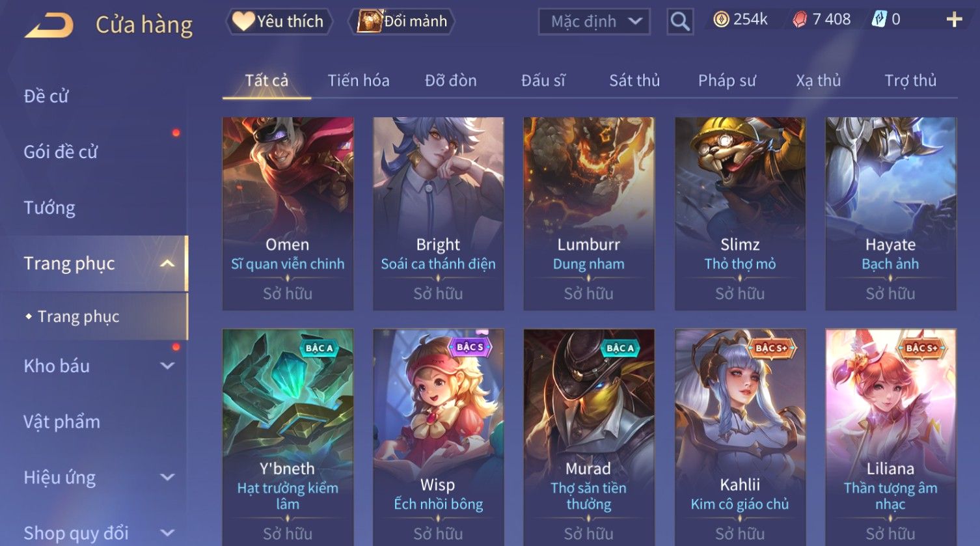Click the plus icon to add currency

pos(954,20)
